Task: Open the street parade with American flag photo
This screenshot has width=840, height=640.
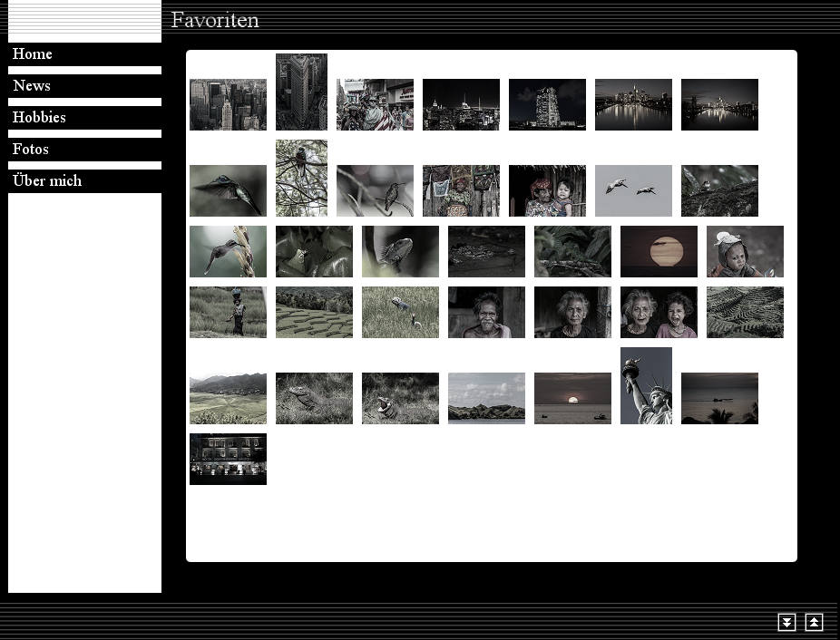Action: [375, 104]
